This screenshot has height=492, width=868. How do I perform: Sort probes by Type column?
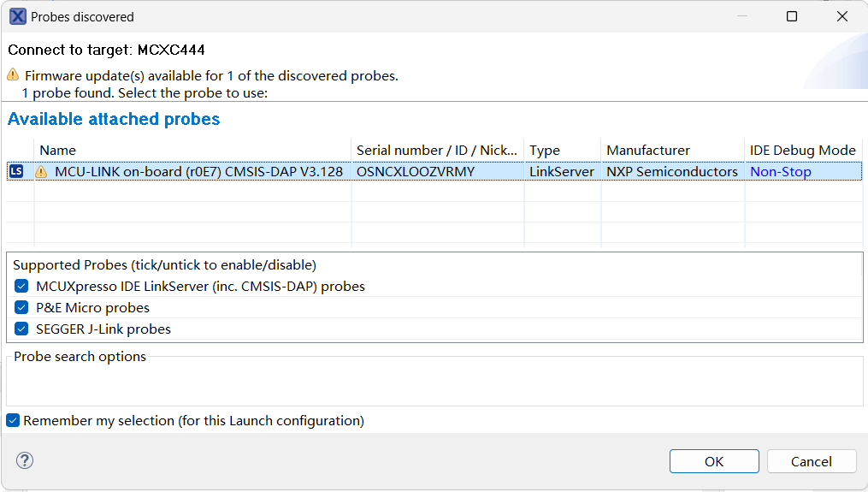pyautogui.click(x=562, y=151)
